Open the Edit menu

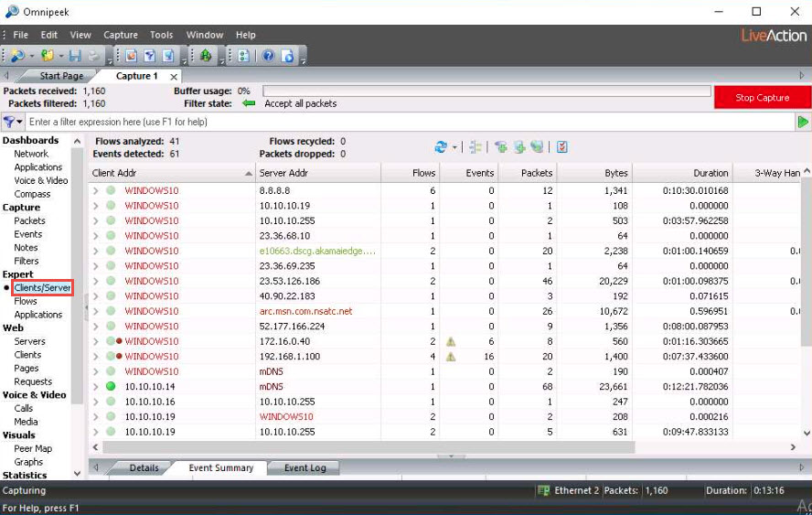click(x=49, y=35)
